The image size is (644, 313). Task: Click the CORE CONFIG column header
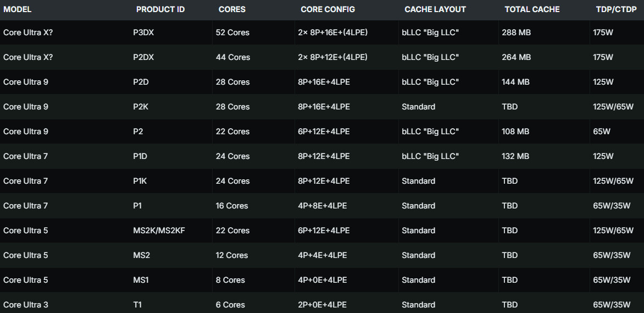pyautogui.click(x=327, y=9)
